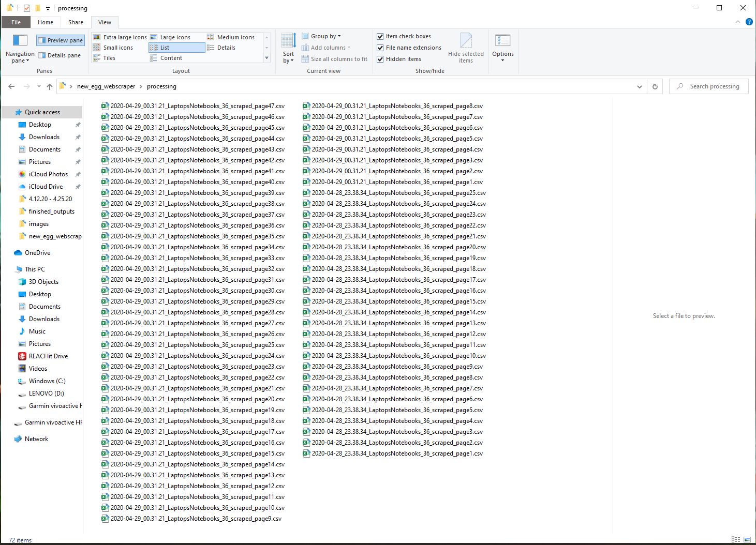Switch layout to Large icons
The width and height of the screenshot is (756, 545).
coord(171,37)
